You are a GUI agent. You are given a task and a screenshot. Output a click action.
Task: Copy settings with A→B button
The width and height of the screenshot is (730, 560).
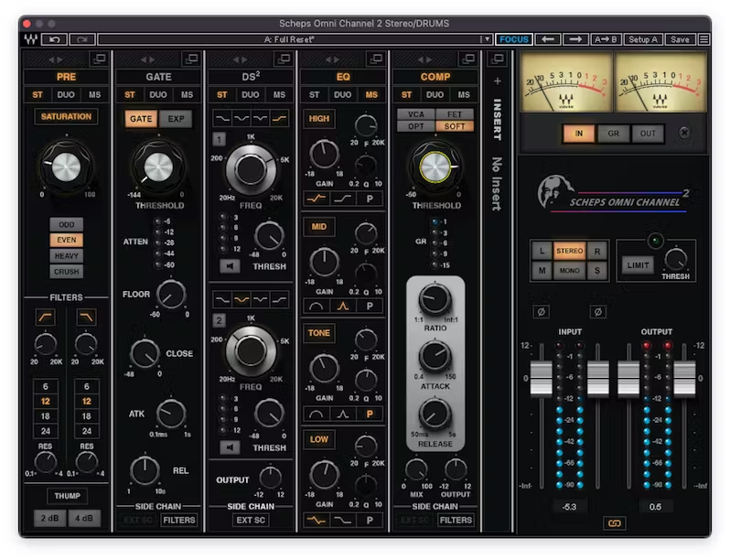[606, 39]
